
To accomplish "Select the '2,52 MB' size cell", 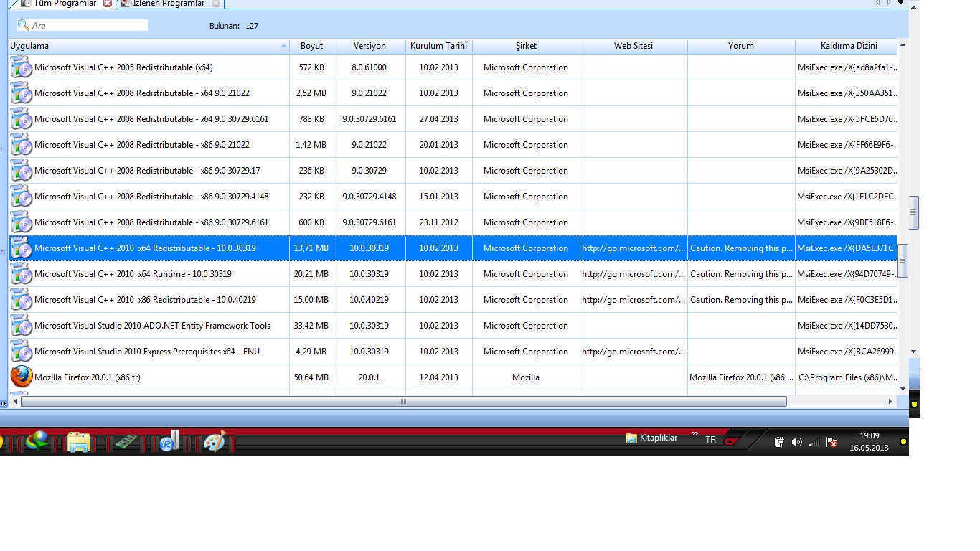I will tap(311, 93).
